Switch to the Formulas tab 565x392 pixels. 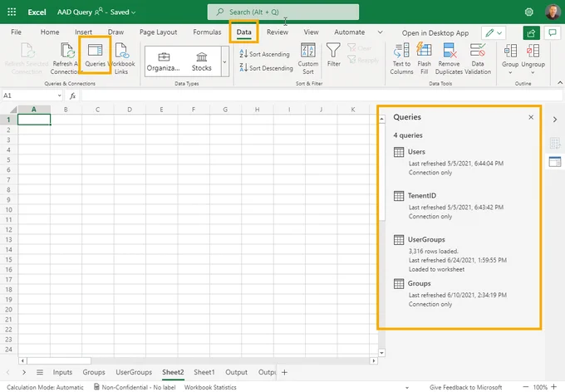click(207, 32)
